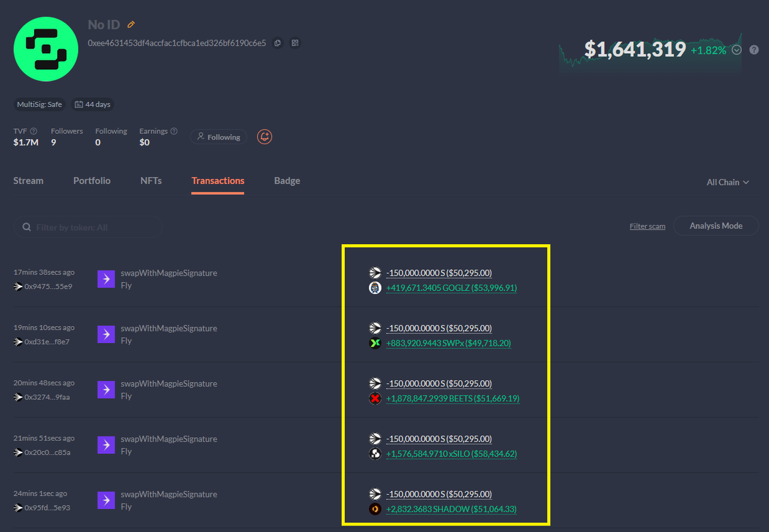The image size is (769, 532).
Task: Click +419,671.3405 GOGLZ amount
Action: coord(451,288)
